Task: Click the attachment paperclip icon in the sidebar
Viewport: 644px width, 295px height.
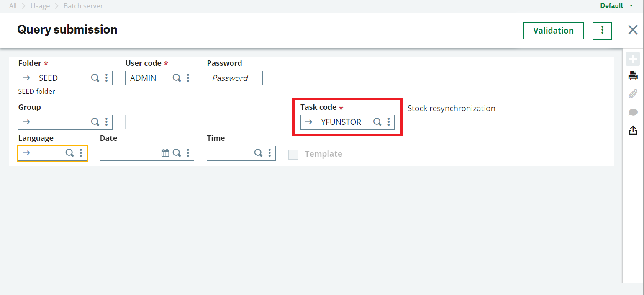Action: coord(633,94)
